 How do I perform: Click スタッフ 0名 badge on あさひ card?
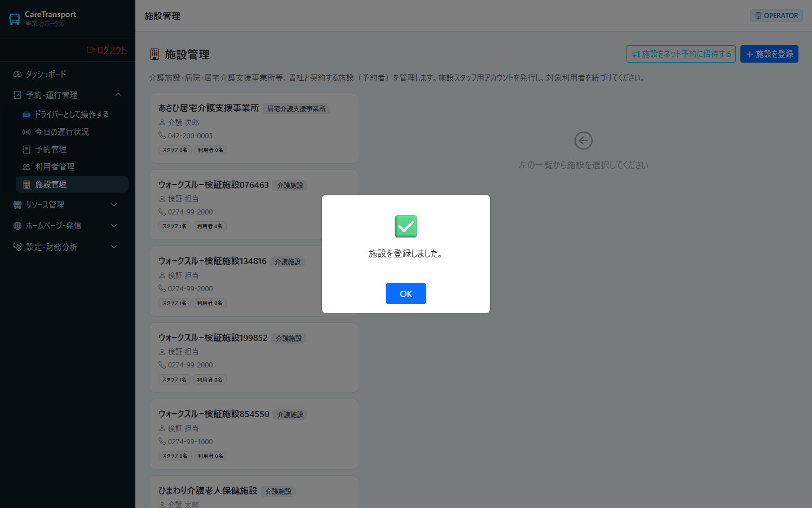pyautogui.click(x=175, y=150)
